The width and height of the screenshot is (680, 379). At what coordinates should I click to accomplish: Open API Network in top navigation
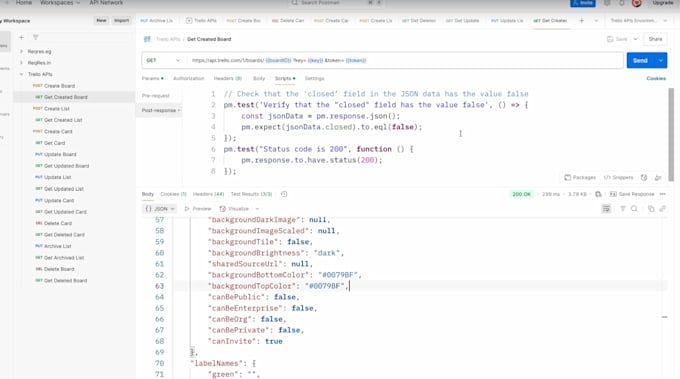[x=106, y=3]
